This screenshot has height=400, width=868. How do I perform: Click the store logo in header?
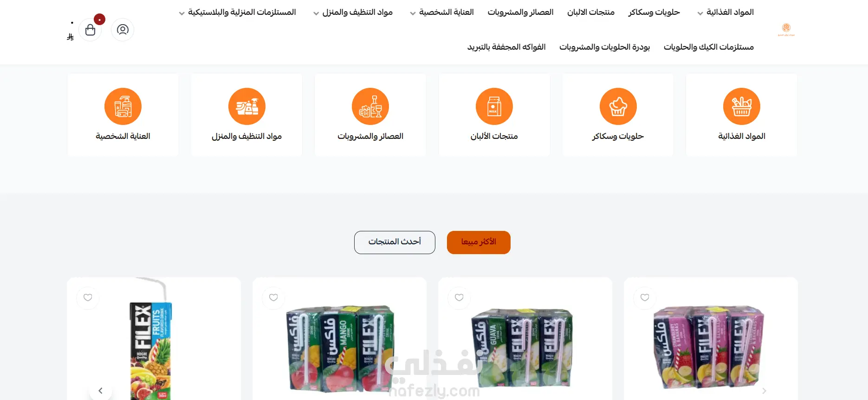point(786,30)
